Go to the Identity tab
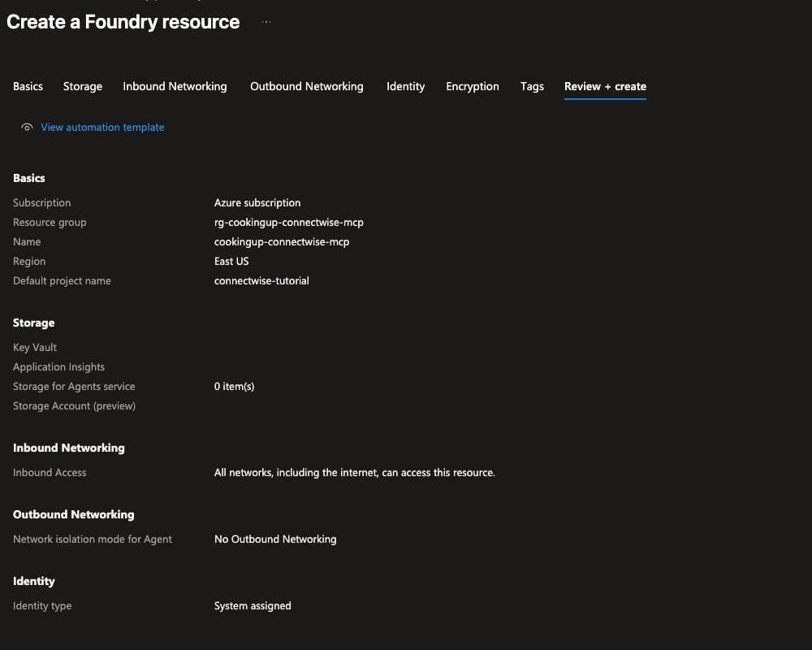The image size is (812, 650). coord(405,87)
